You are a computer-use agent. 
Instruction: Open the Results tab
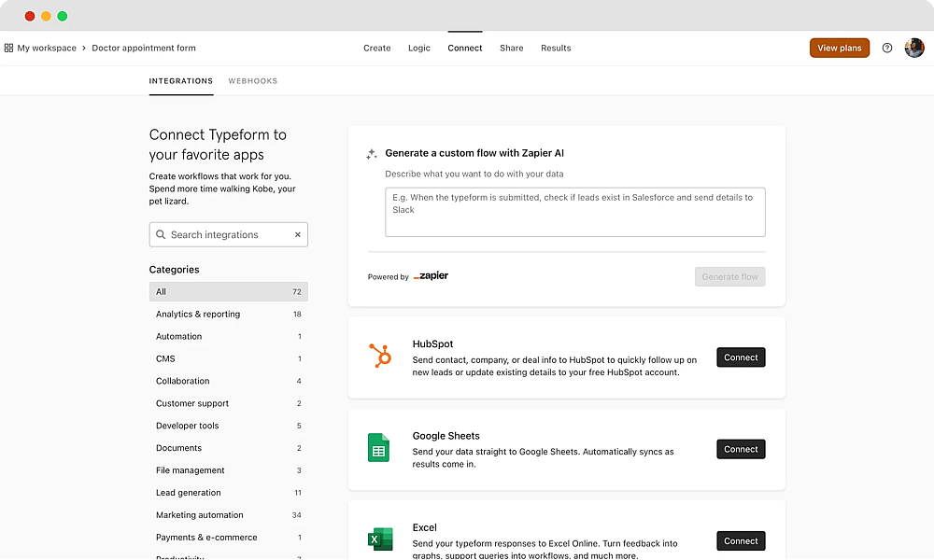tap(556, 49)
